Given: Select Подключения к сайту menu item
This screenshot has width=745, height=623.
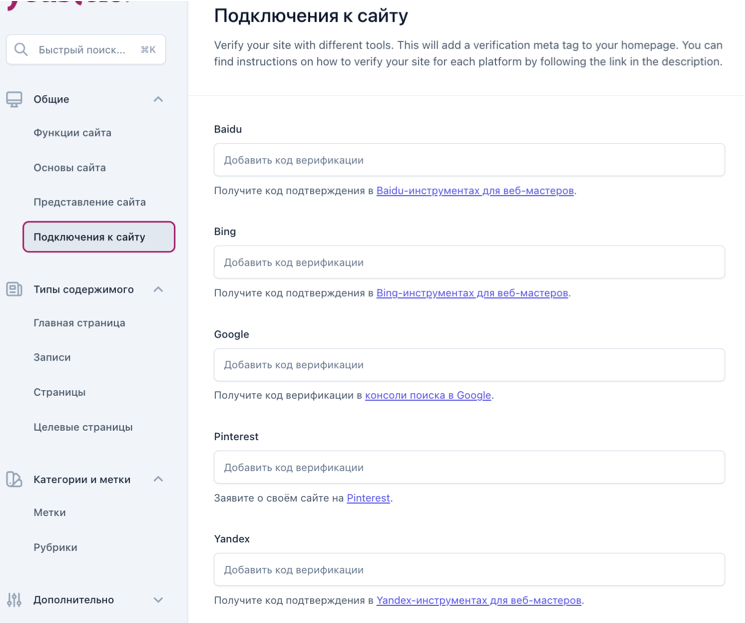Looking at the screenshot, I should coord(99,237).
